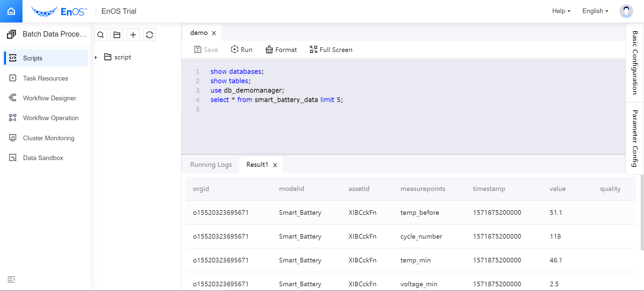Close the Result1 tab
The height and width of the screenshot is (291, 644).
tap(275, 165)
